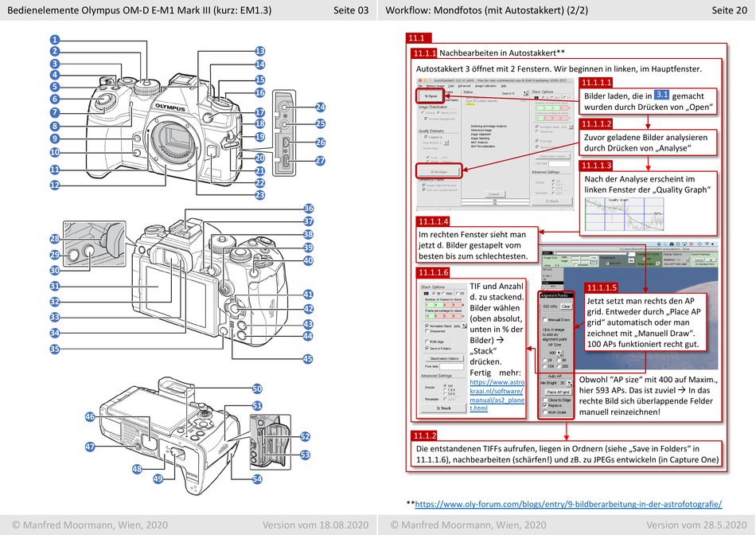Viewport: 756px width, 535px height.
Task: Toggle Save in Folders in the 11.1.1.6 panel
Action: (x=427, y=348)
